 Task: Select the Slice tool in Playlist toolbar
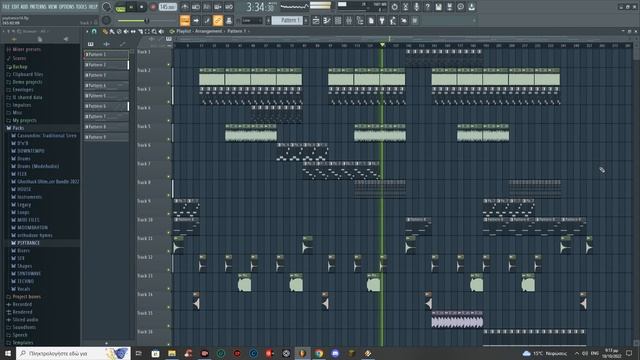click(x=140, y=31)
